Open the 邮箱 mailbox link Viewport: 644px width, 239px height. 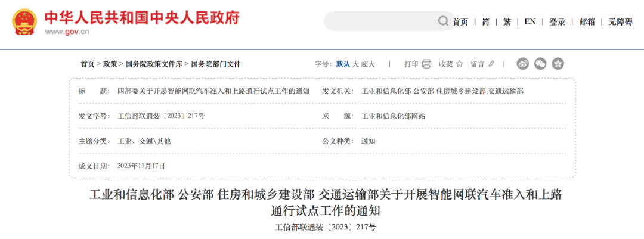click(587, 22)
